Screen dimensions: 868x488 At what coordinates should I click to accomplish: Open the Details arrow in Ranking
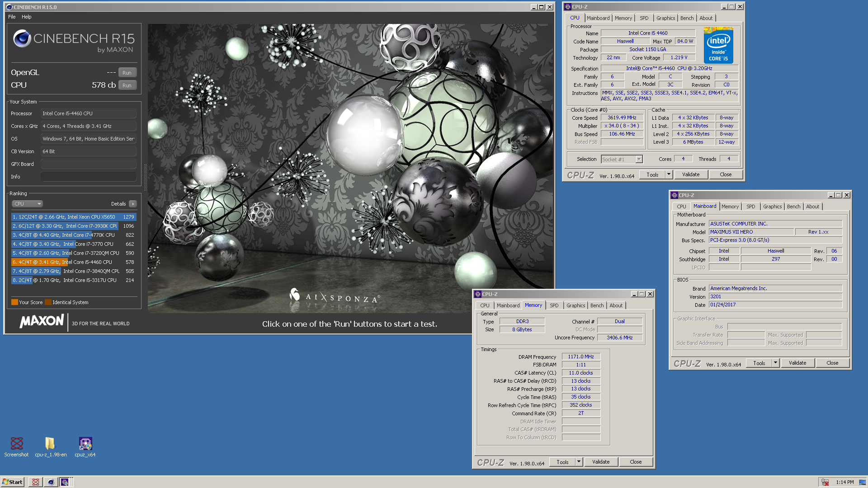[x=133, y=204]
